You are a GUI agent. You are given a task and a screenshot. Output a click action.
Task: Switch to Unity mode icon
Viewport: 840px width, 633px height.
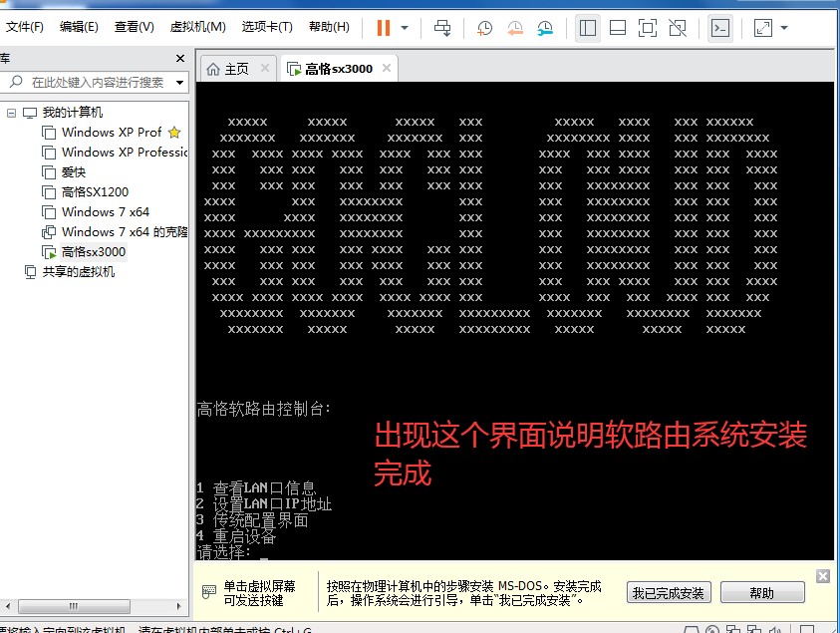tap(678, 28)
